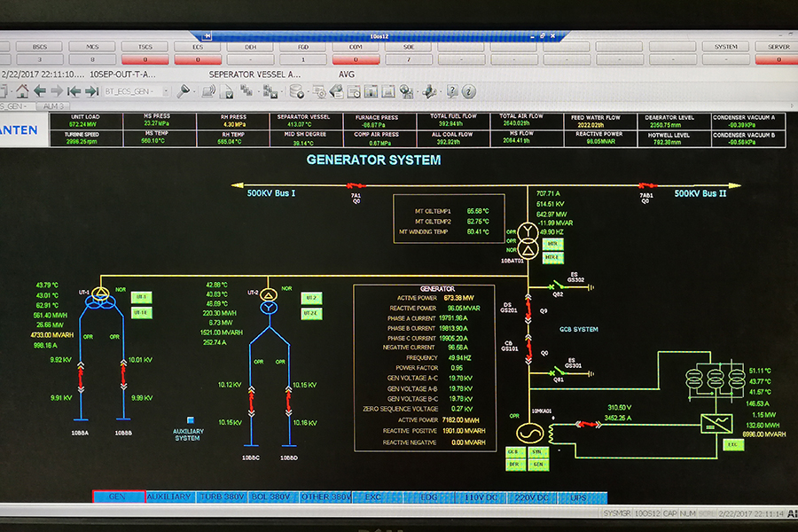Open the 220V DC tab
Image resolution: width=798 pixels, height=532 pixels.
pyautogui.click(x=532, y=497)
